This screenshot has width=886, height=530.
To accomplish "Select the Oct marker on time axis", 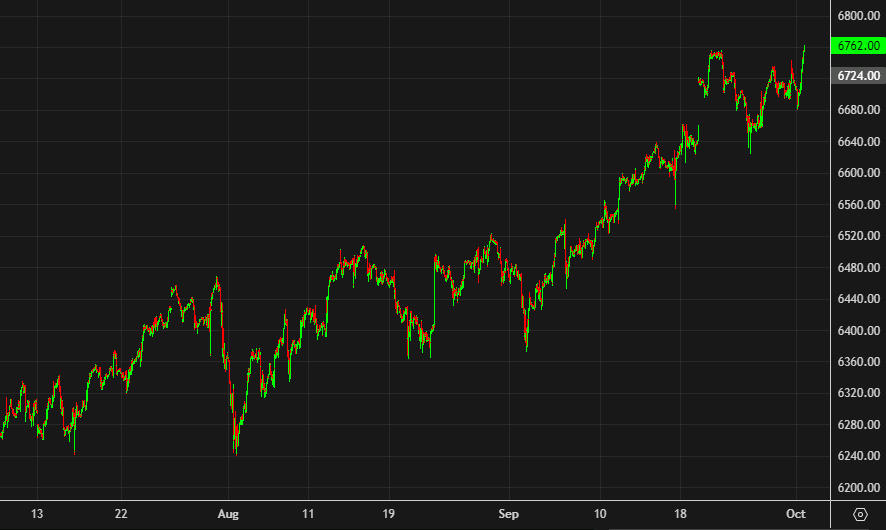I will click(x=796, y=514).
